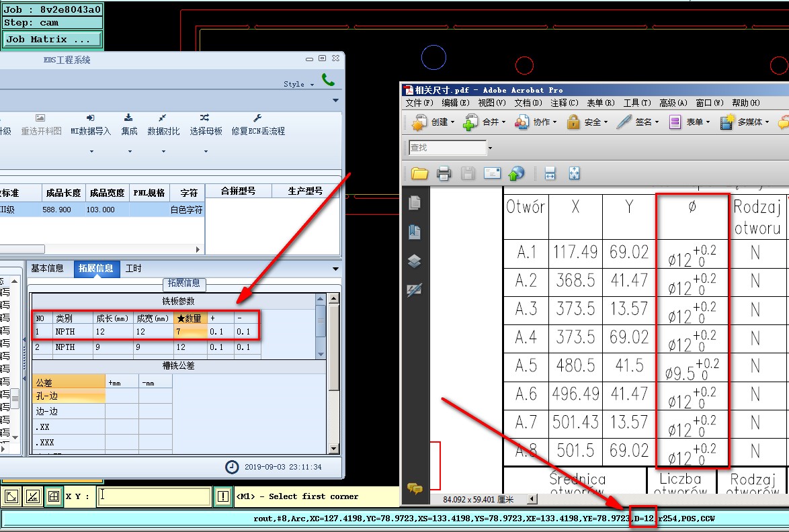The height and width of the screenshot is (532, 789).
Task: Click the Job Matrix ... button
Action: 52,39
